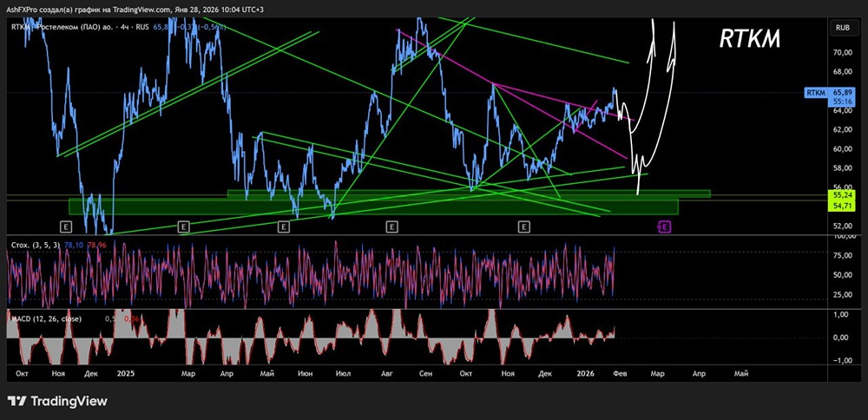Click the 64,00 price axis label
The image size is (868, 420).
pos(843,110)
